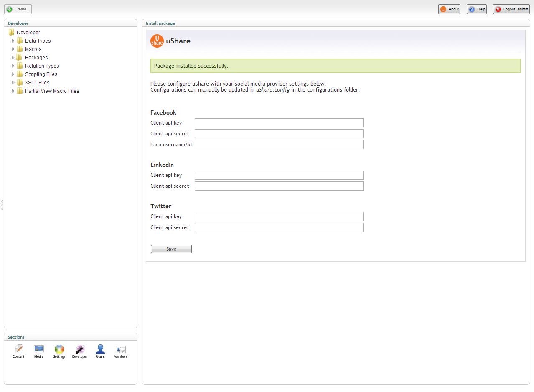Click the uShare orange logo
Screen dimensions: 534x392
[157, 41]
